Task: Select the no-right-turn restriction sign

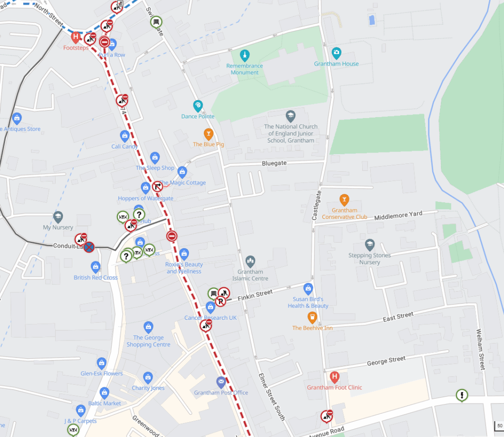Action: pyautogui.click(x=157, y=186)
